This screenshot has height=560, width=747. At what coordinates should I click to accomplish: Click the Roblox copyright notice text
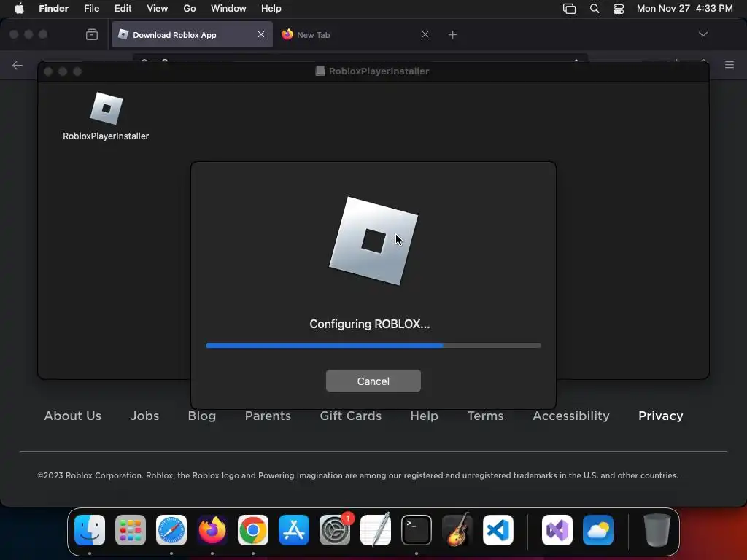tap(357, 475)
